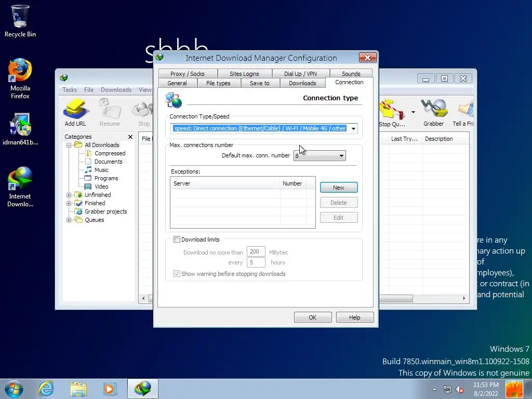Select the Programs category
Screen dimensions: 532x399
point(106,179)
